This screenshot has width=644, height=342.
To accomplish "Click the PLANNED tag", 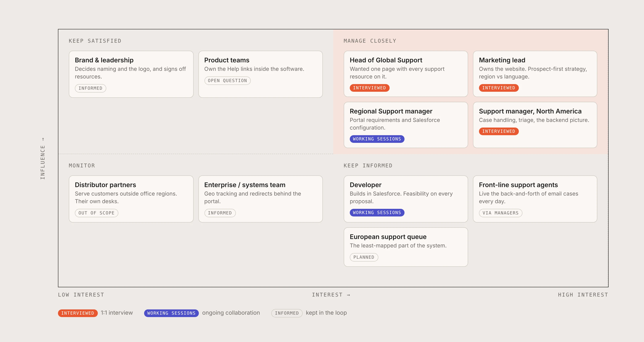I will tap(364, 257).
